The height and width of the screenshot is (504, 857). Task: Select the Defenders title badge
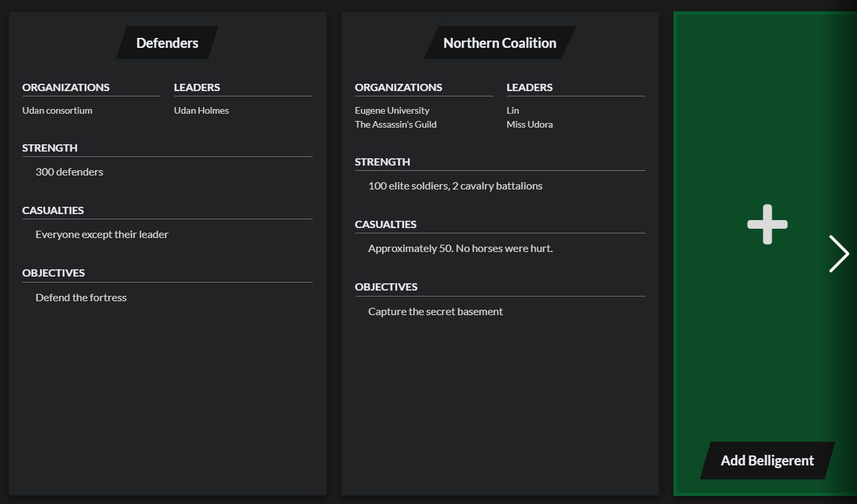point(167,43)
